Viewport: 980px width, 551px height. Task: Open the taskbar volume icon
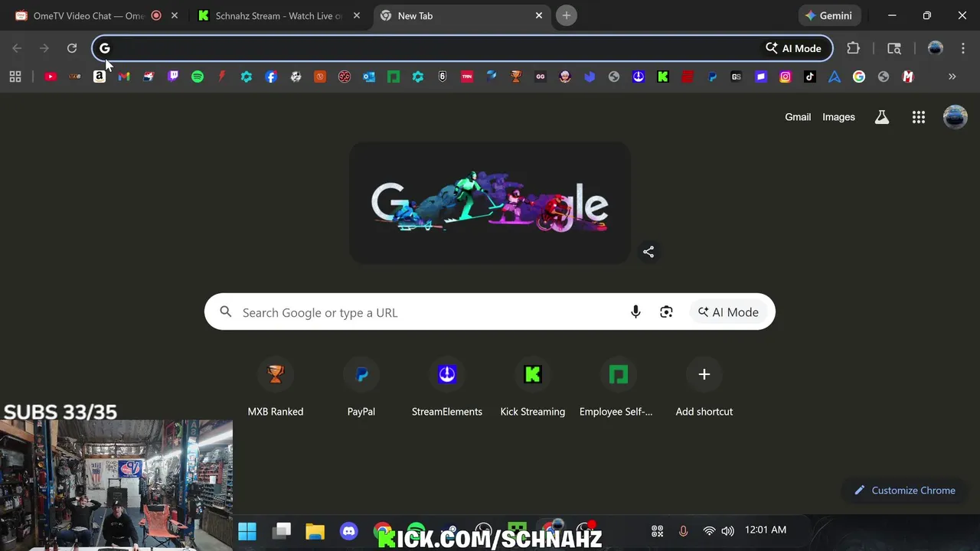pos(727,531)
